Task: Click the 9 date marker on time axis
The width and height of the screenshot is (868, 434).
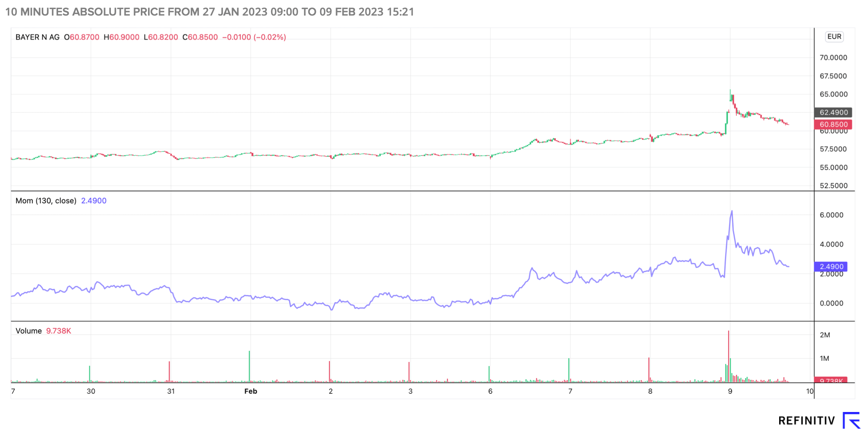Action: point(730,391)
